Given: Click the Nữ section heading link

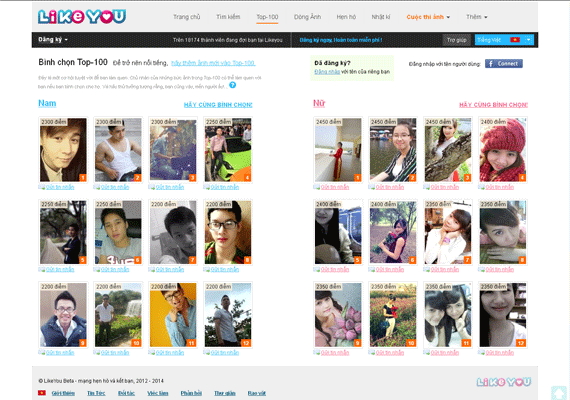Looking at the screenshot, I should point(319,103).
